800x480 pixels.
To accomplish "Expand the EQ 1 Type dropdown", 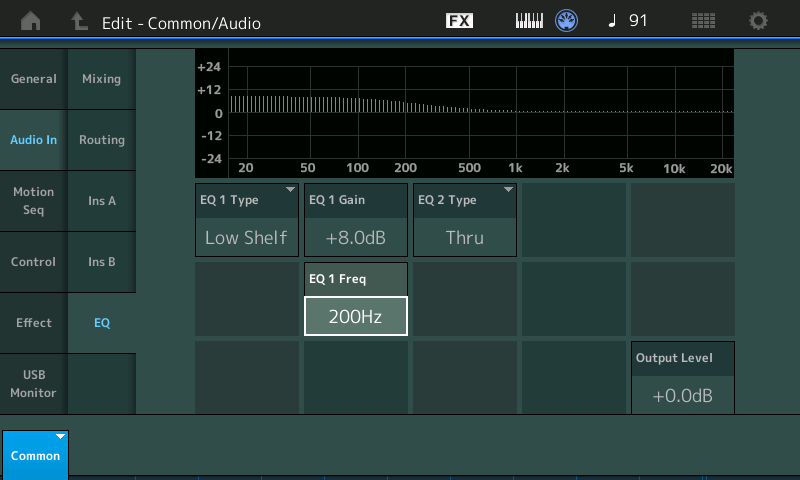I will 246,220.
